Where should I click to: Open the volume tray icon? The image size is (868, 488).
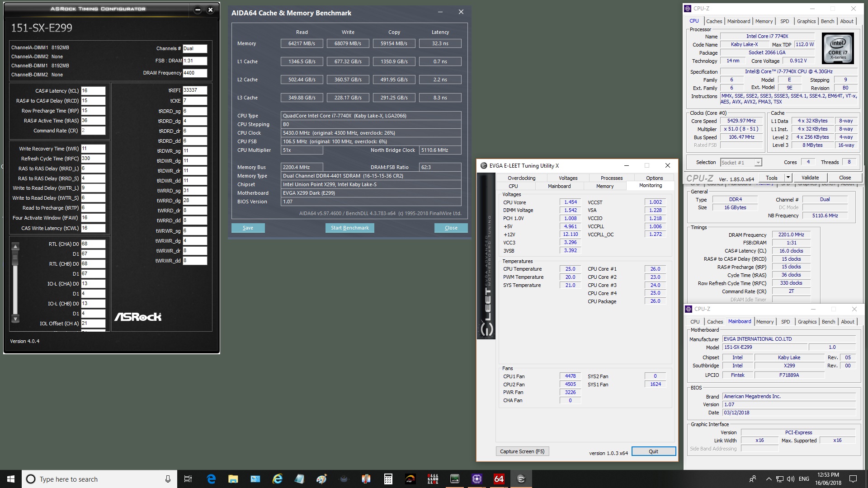click(790, 479)
